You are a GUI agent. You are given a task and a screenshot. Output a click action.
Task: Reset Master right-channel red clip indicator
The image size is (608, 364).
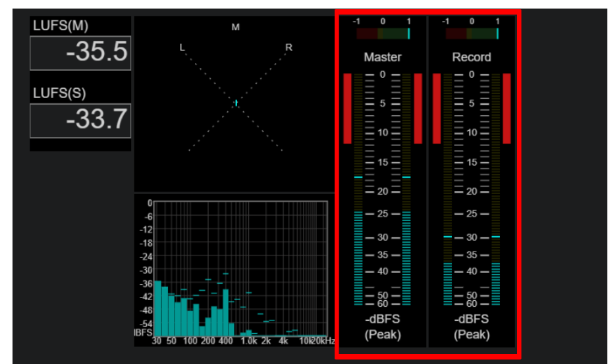point(418,109)
